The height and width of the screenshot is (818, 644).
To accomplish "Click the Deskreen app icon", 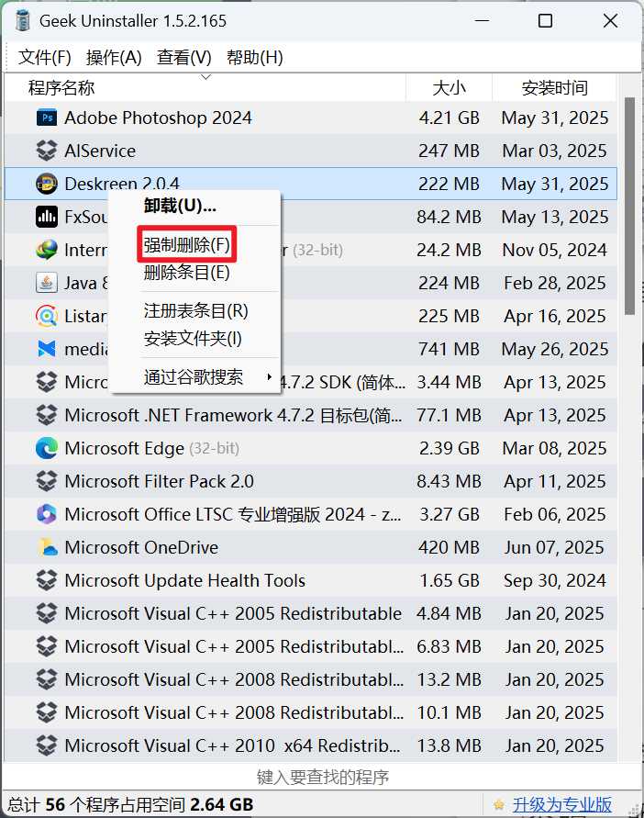I will pyautogui.click(x=47, y=184).
